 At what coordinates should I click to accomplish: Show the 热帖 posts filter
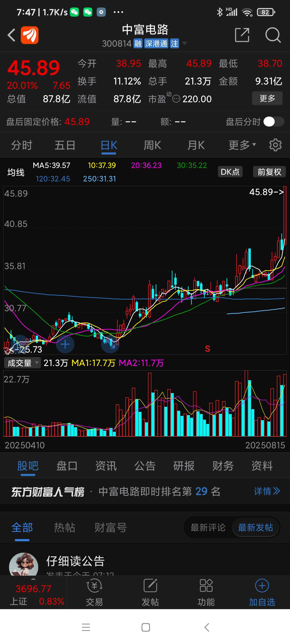coord(64,528)
